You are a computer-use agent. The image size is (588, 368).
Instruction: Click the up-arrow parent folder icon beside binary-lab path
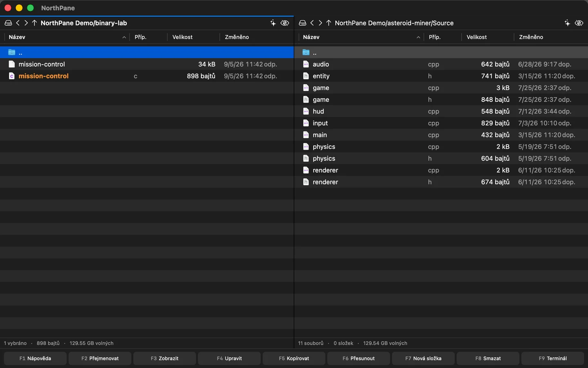click(x=34, y=23)
